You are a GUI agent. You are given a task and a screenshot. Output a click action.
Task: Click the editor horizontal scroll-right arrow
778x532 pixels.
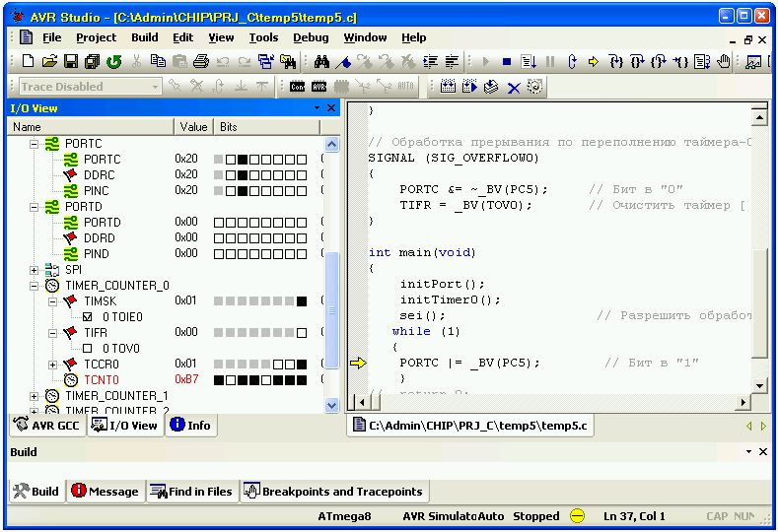[743, 402]
